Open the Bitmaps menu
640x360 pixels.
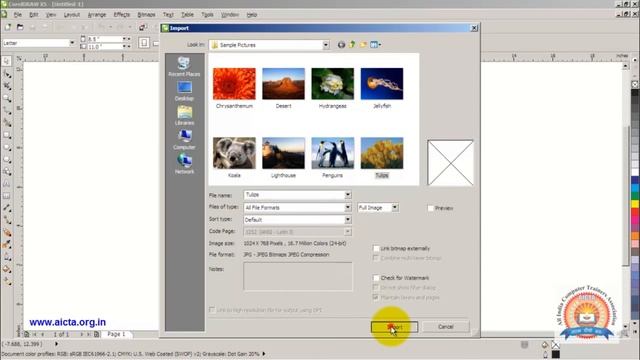[147, 15]
